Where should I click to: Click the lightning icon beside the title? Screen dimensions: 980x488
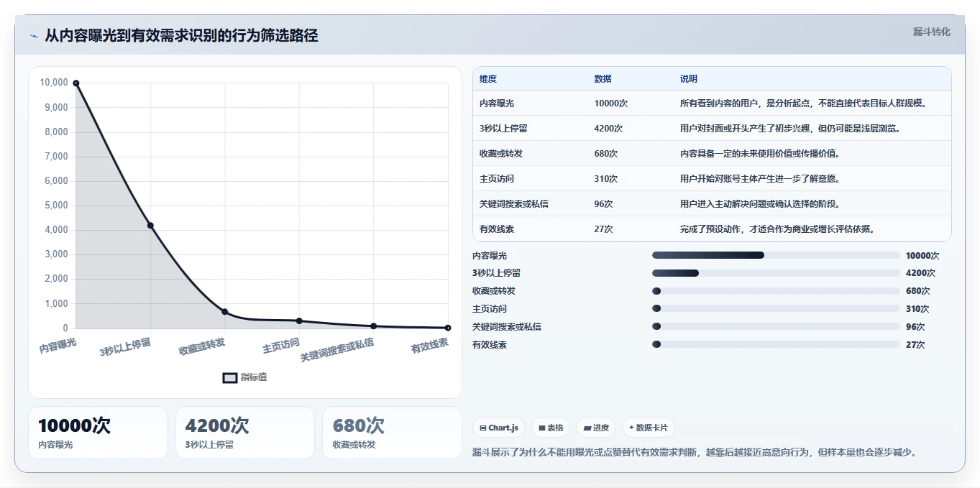click(35, 36)
